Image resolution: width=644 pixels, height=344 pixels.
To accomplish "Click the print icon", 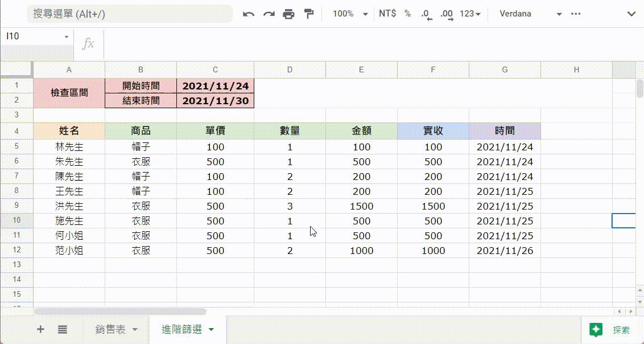I will pos(289,14).
